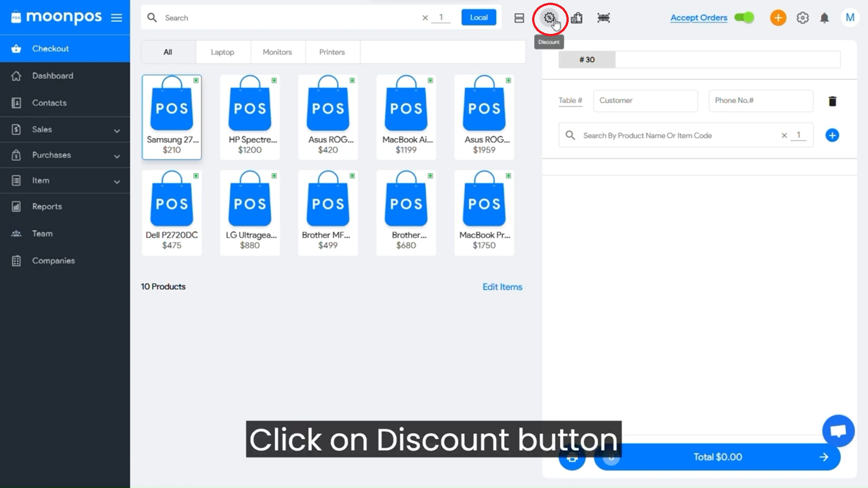868x488 pixels.
Task: Focus the Phone No.# input field
Action: pyautogui.click(x=761, y=101)
